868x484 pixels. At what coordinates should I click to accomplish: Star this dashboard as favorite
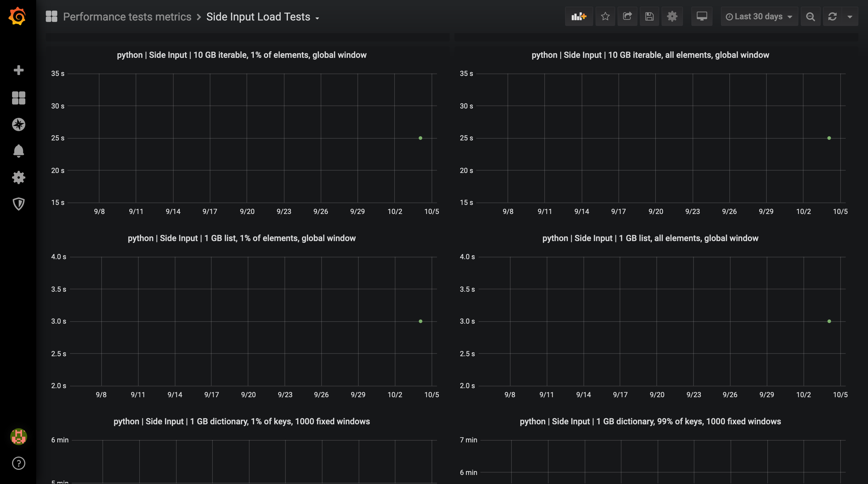605,16
